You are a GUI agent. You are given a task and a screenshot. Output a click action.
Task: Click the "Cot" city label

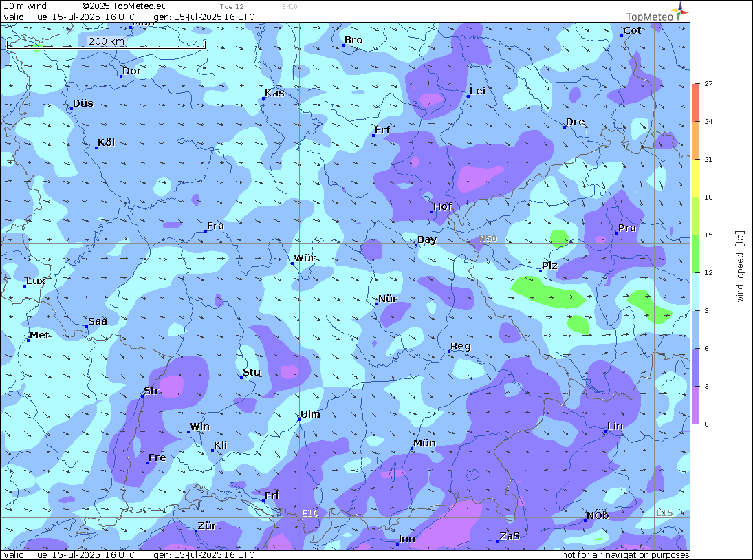(x=632, y=30)
